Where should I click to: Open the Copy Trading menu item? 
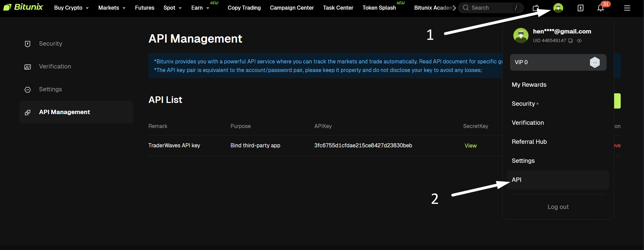pos(244,8)
